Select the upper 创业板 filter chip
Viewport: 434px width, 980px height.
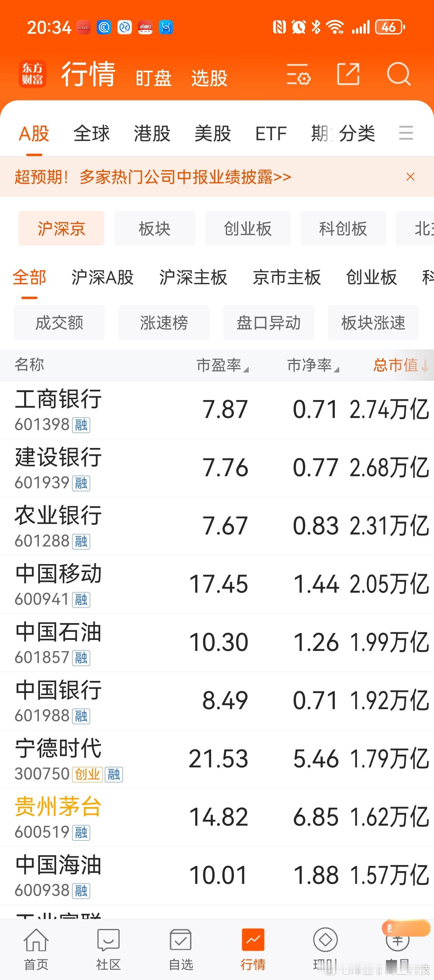point(248,228)
